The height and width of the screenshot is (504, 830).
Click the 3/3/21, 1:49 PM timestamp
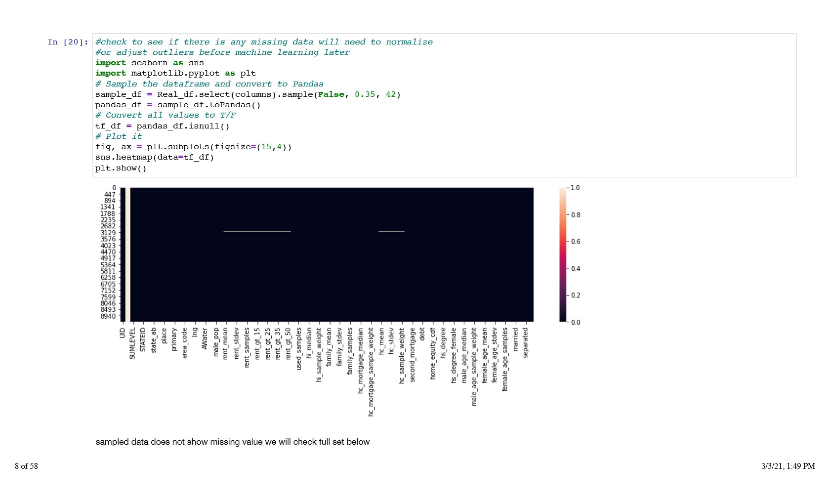tap(788, 466)
